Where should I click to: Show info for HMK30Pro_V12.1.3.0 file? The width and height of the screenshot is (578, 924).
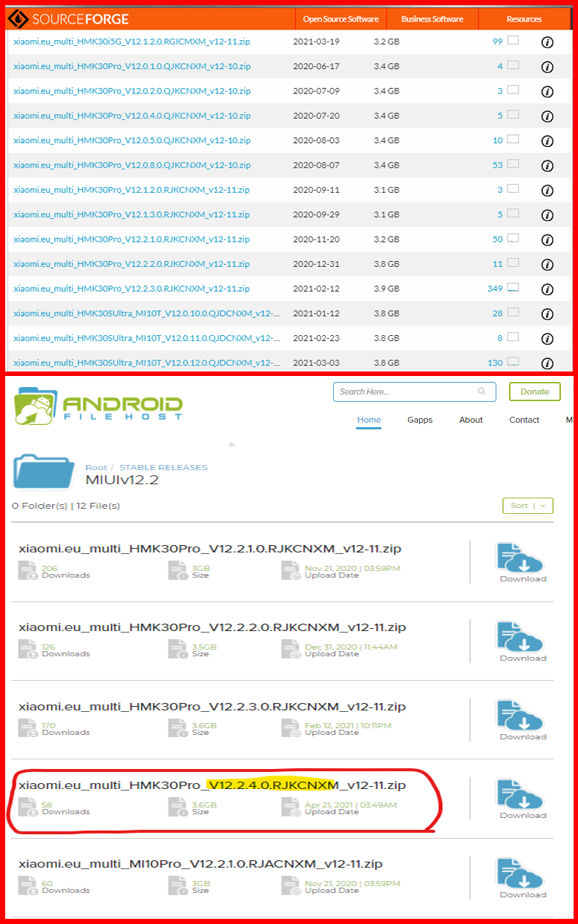pyautogui.click(x=548, y=215)
